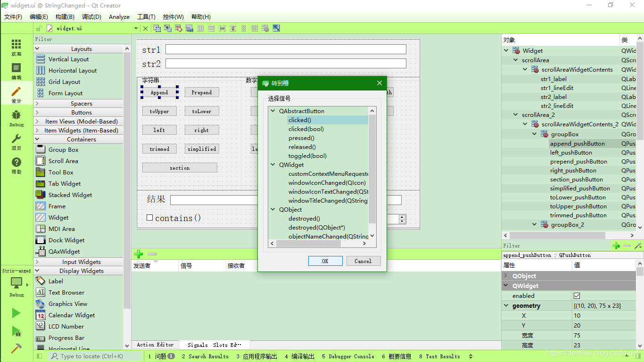Screen dimensions: 644x362
Task: Toggle the contains() checkbox on the form
Action: point(149,218)
